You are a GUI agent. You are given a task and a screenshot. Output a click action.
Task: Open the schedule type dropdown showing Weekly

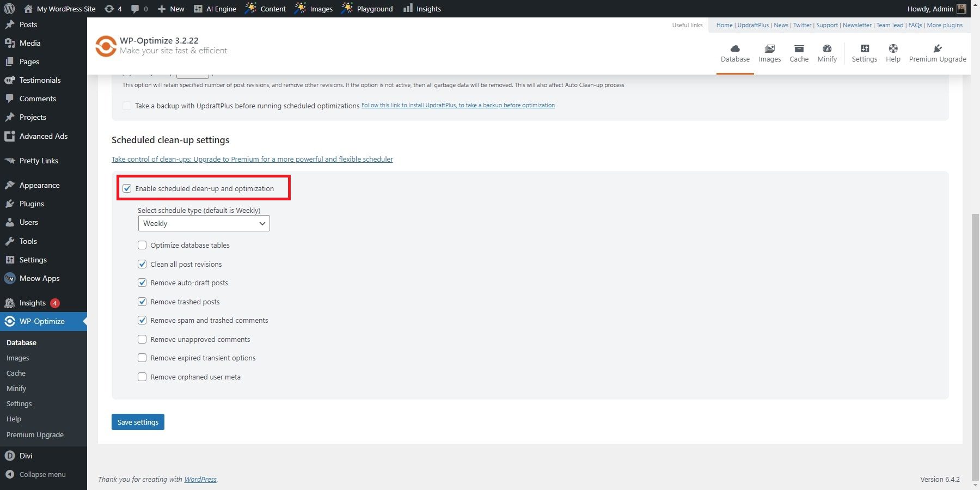coord(204,223)
